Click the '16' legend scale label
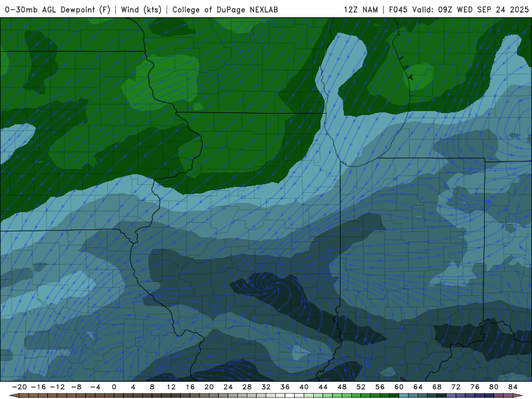Image resolution: width=532 pixels, height=399 pixels. pos(190,387)
